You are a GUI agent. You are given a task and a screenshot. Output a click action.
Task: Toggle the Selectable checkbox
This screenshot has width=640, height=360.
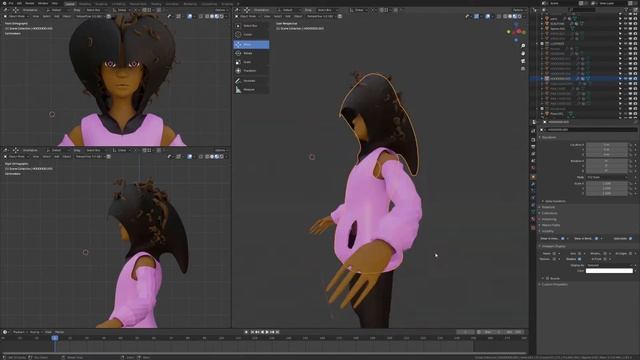(631, 238)
